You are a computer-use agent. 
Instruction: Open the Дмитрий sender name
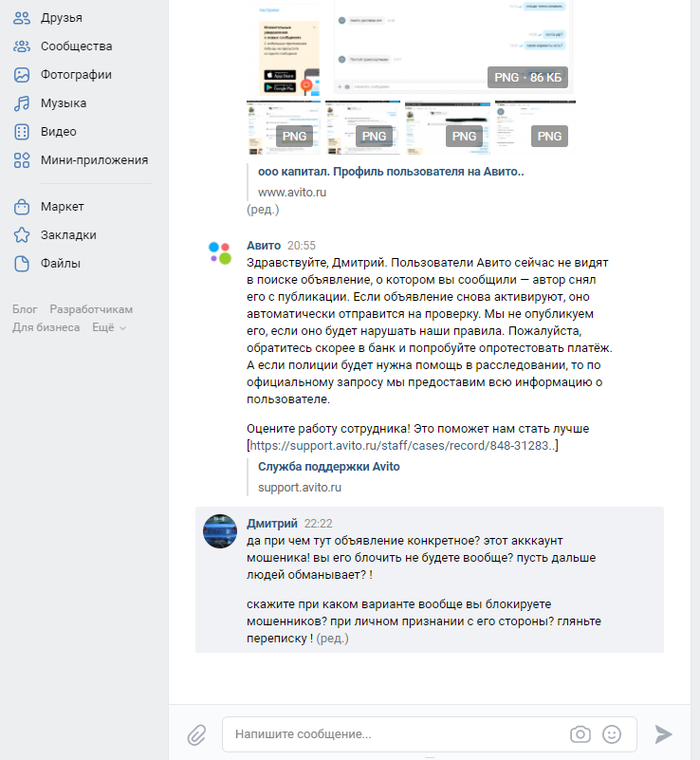tap(272, 523)
